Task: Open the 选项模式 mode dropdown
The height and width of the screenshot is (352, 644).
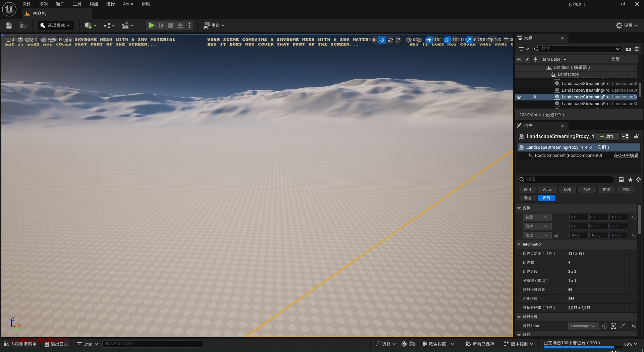Action: [x=56, y=26]
